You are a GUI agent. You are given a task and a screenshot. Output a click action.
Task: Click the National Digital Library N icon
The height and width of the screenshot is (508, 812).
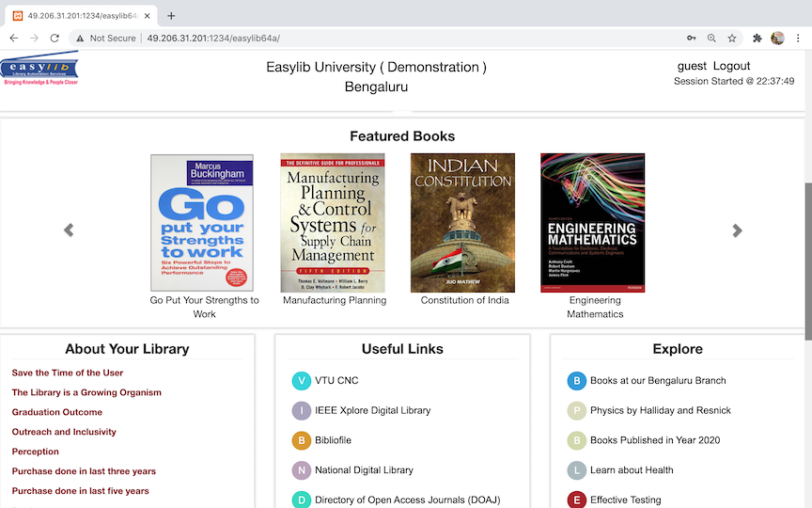coord(302,470)
